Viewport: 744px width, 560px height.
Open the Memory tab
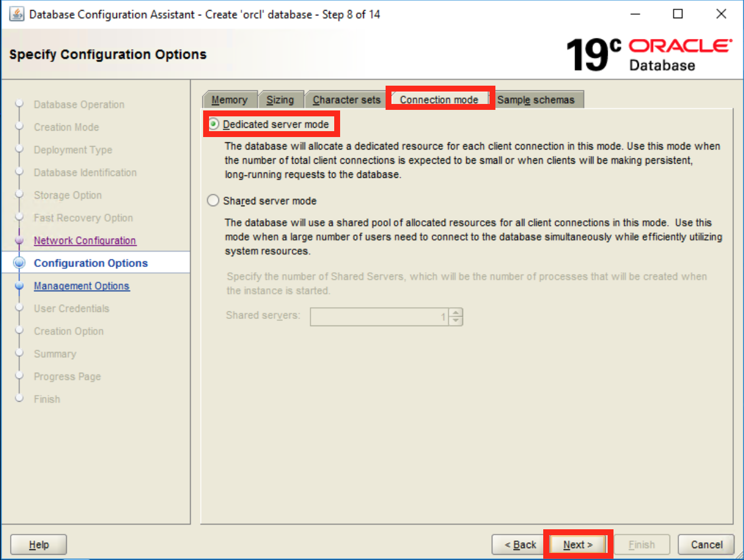(x=229, y=100)
